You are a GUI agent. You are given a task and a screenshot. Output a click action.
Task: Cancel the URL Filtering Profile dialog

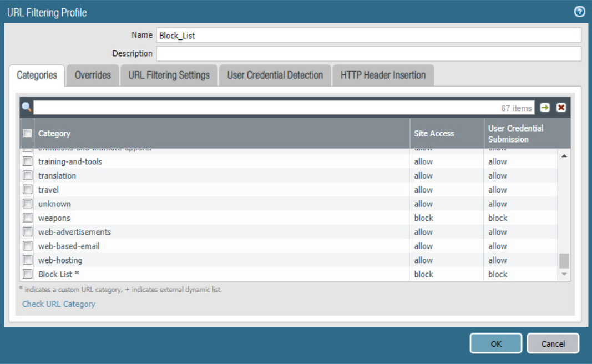pos(553,343)
